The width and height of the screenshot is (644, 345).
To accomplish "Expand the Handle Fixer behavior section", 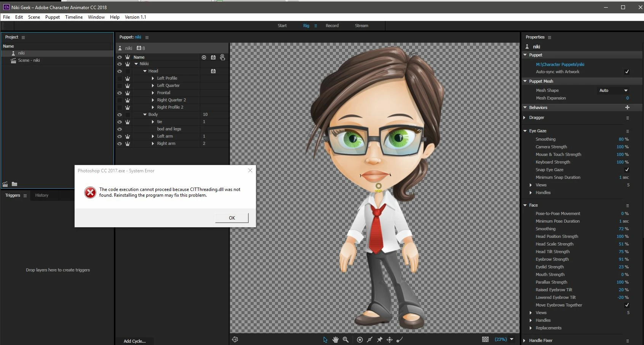I will coord(524,340).
